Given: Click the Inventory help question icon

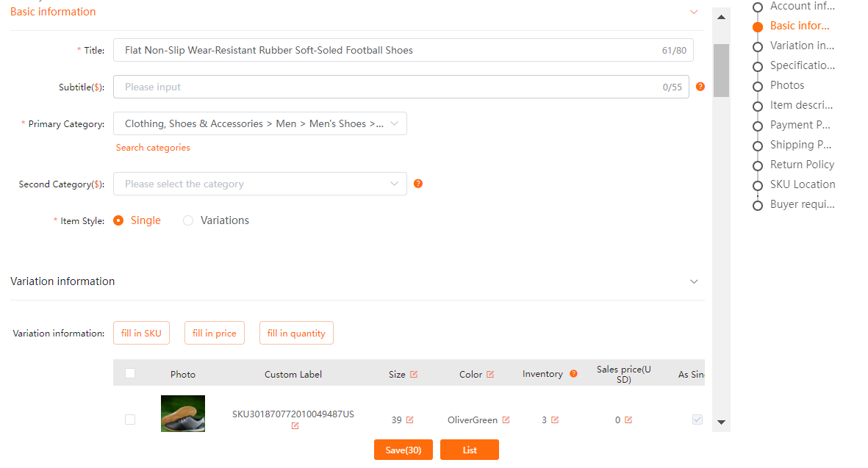Looking at the screenshot, I should 573,374.
